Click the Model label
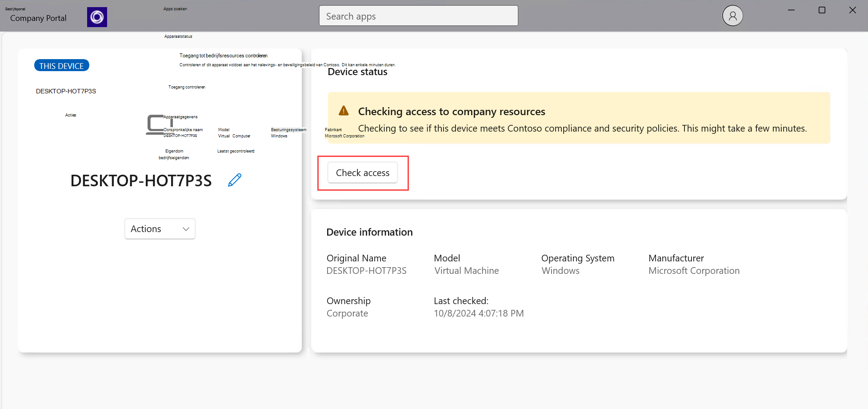Image resolution: width=868 pixels, height=409 pixels. (447, 258)
